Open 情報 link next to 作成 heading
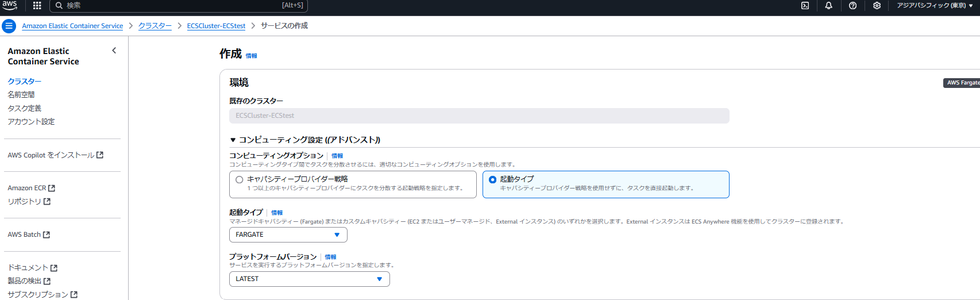The width and height of the screenshot is (980, 300). point(252,56)
